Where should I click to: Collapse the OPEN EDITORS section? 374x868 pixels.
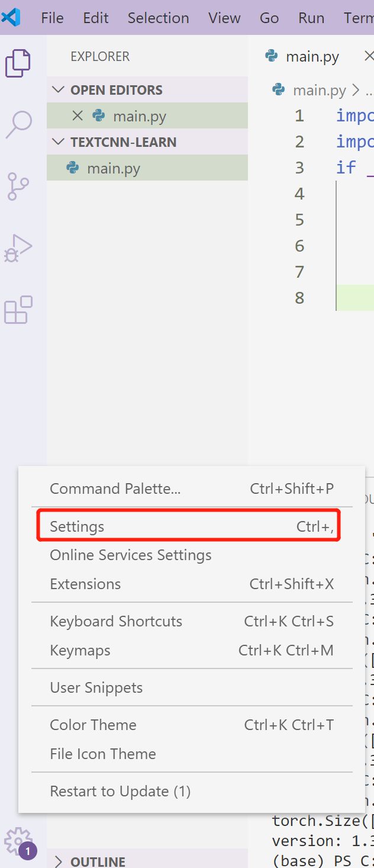coord(58,89)
